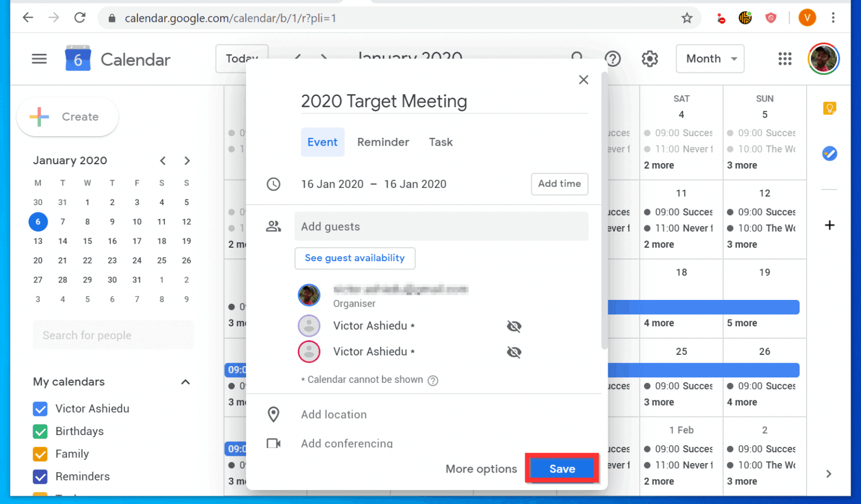The width and height of the screenshot is (861, 504).
Task: Click the yellow Family calendar color box
Action: coord(40,454)
